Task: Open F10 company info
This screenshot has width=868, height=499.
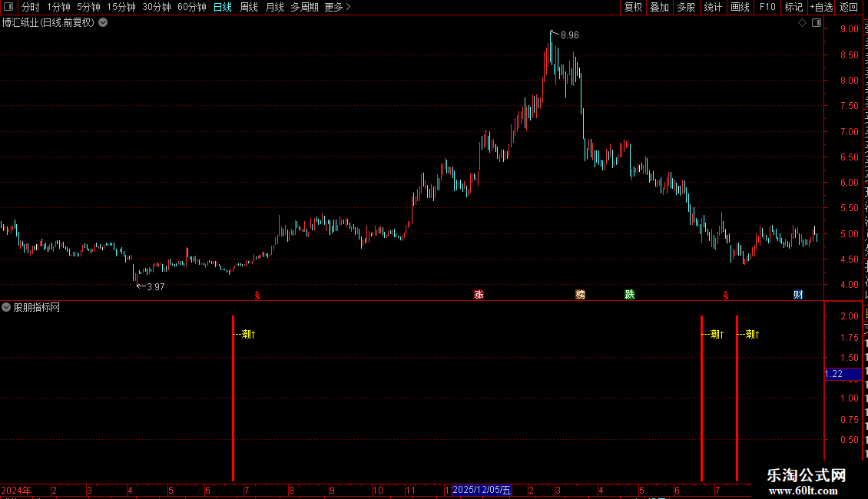Action: pos(767,7)
